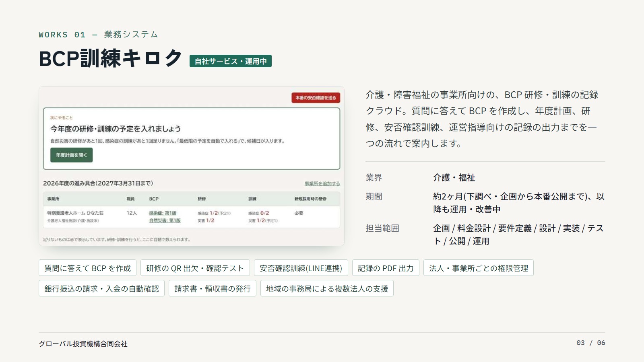Image resolution: width=644 pixels, height=362 pixels.
Task: Click the 安否確認訓練(LINE連携) tag
Action: [301, 268]
